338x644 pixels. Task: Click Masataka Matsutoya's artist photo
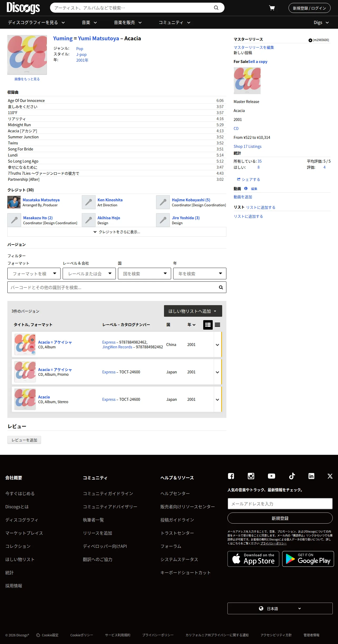pos(14,202)
